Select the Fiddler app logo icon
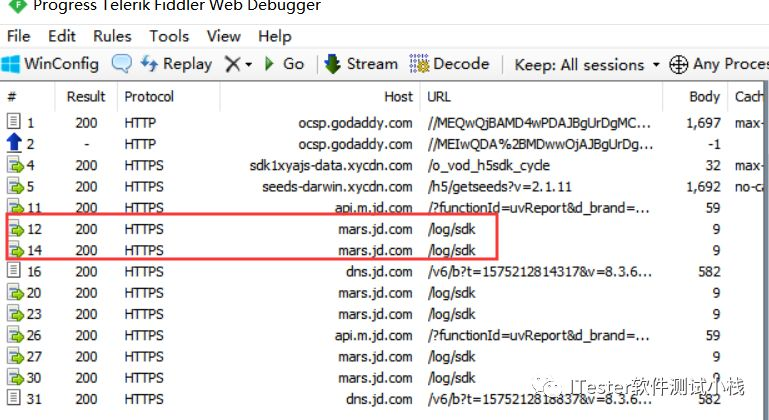Viewport: 769px width, 420px height. coord(18,5)
